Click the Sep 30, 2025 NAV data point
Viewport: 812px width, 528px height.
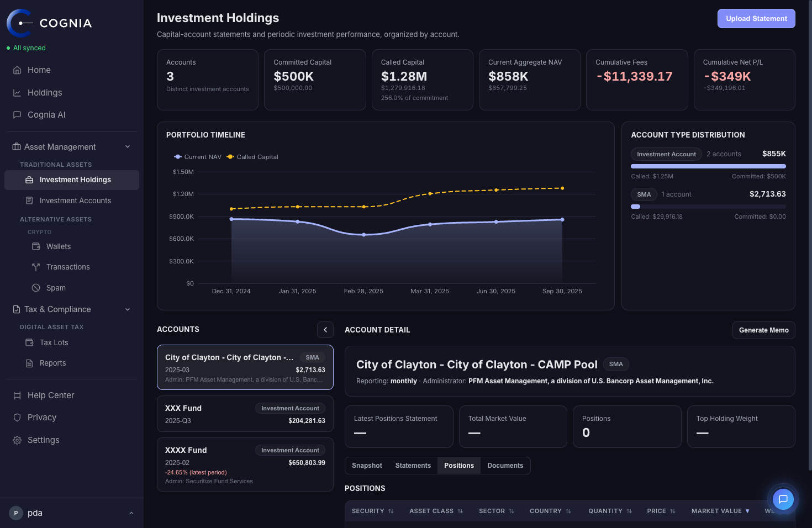pyautogui.click(x=562, y=219)
